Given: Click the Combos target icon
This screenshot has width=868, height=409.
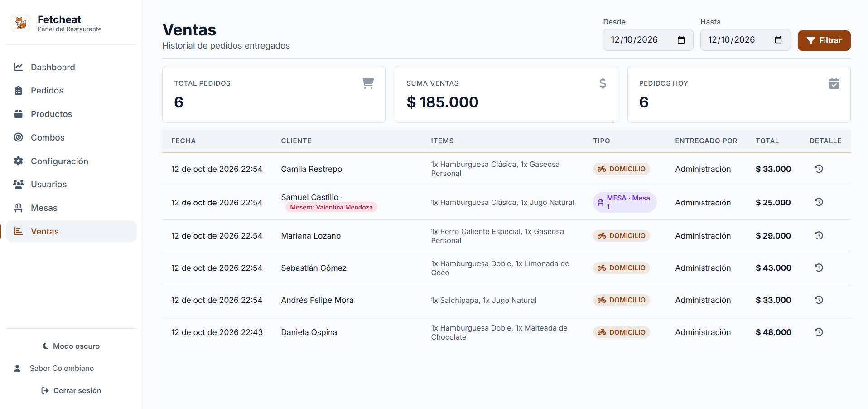Looking at the screenshot, I should pyautogui.click(x=18, y=137).
